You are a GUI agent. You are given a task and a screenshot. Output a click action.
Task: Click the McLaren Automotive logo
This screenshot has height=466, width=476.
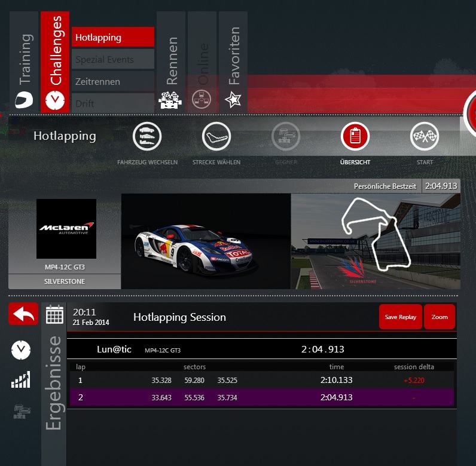click(66, 229)
